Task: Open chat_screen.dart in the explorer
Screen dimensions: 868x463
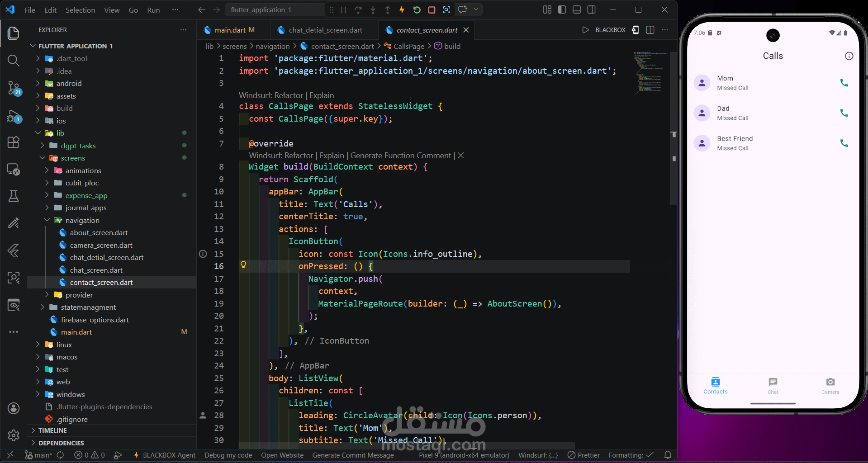Action: click(96, 270)
